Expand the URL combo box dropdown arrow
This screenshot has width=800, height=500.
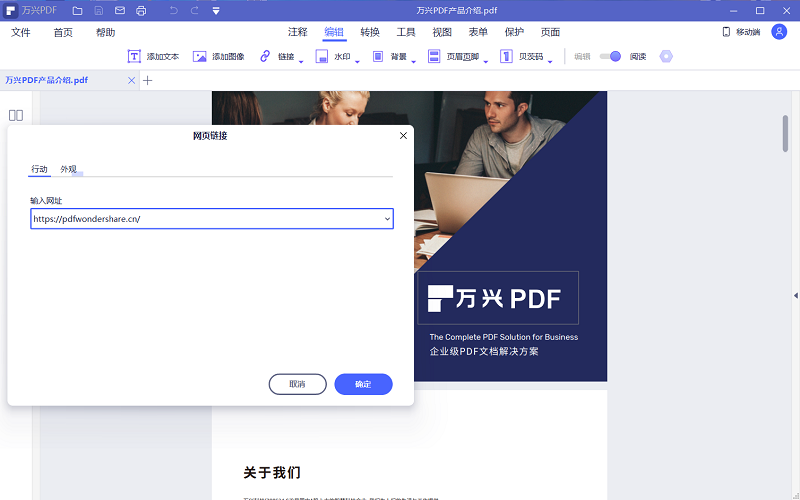[x=387, y=218]
